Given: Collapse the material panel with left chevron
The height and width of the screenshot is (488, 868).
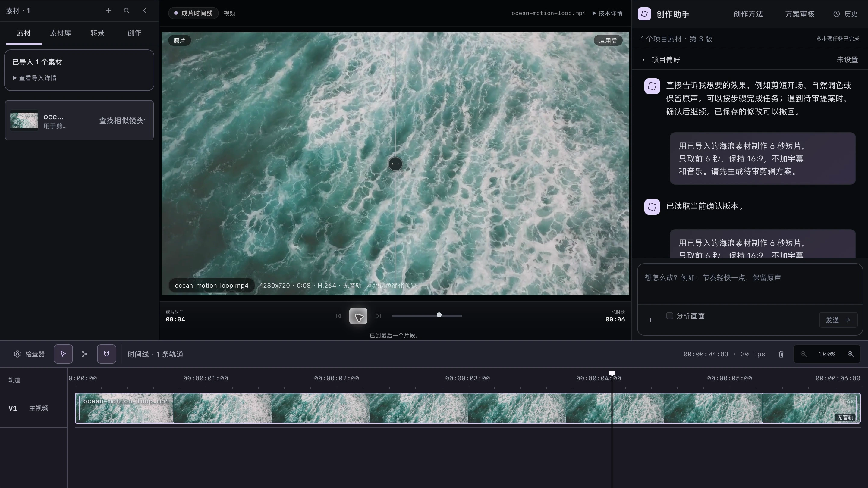Looking at the screenshot, I should point(145,11).
